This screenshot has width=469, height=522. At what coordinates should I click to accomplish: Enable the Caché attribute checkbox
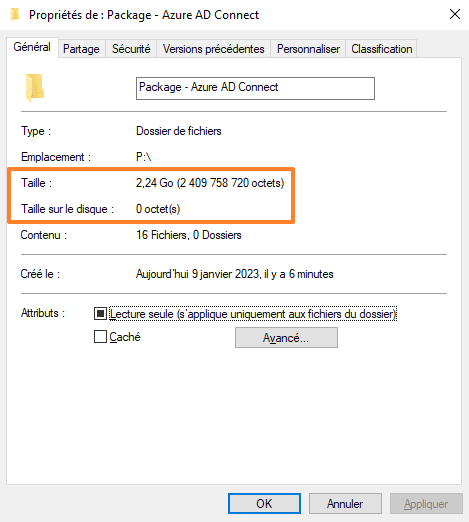click(x=100, y=337)
